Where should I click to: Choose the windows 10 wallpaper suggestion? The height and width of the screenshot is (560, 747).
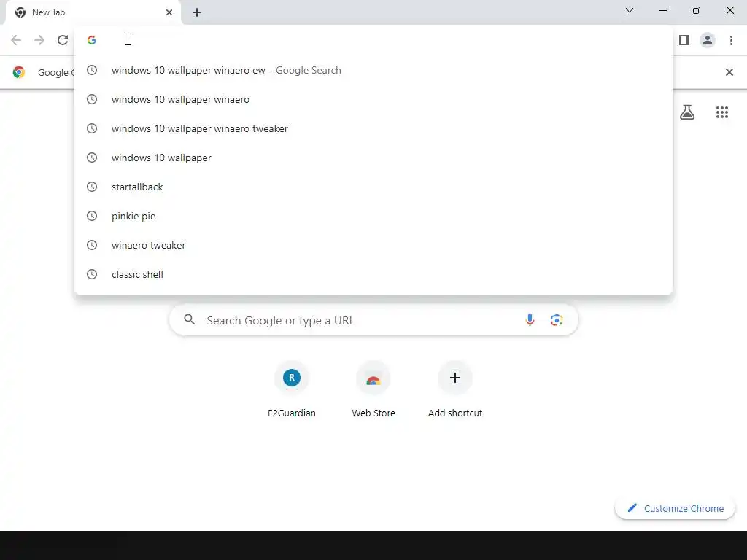[x=373, y=157]
